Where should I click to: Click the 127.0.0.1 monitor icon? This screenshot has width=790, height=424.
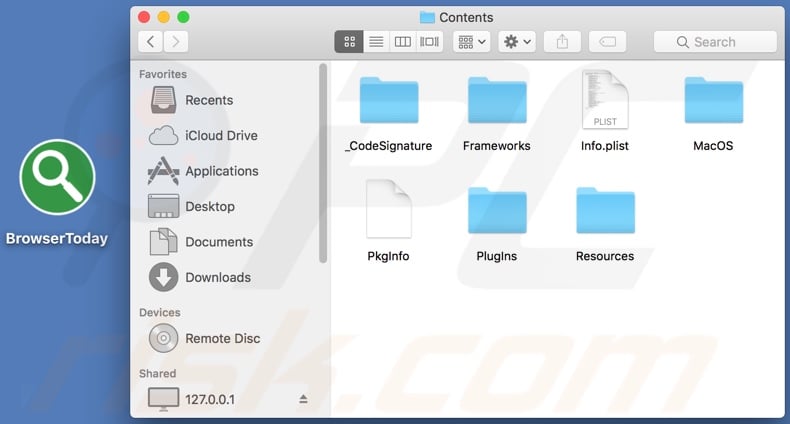[163, 400]
